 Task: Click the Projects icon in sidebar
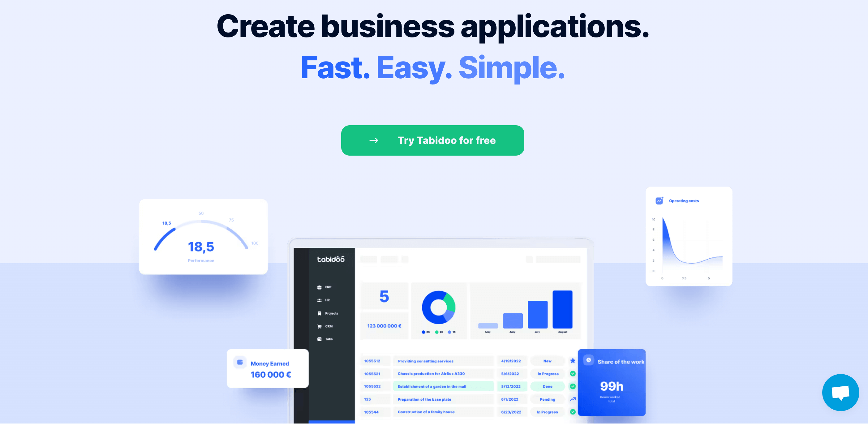[320, 313]
